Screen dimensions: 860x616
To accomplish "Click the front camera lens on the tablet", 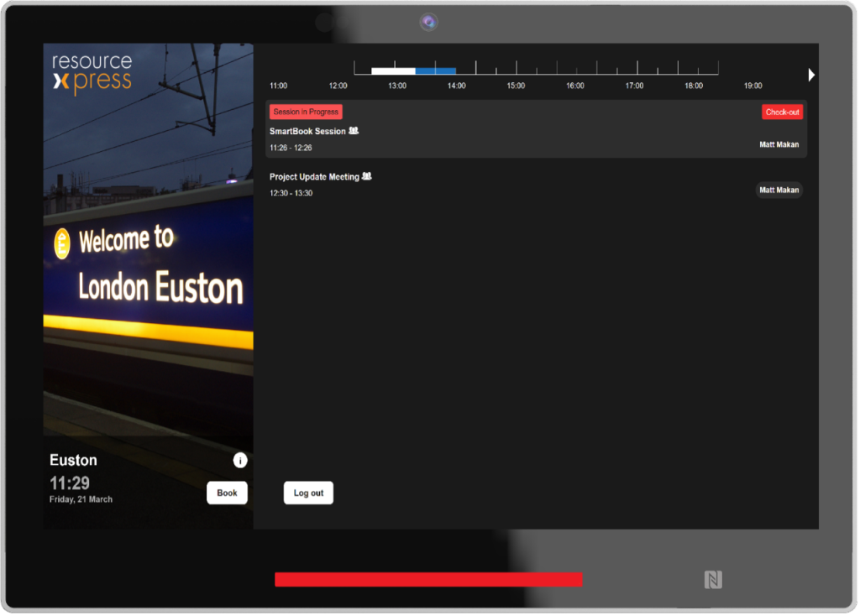I will pos(429,22).
